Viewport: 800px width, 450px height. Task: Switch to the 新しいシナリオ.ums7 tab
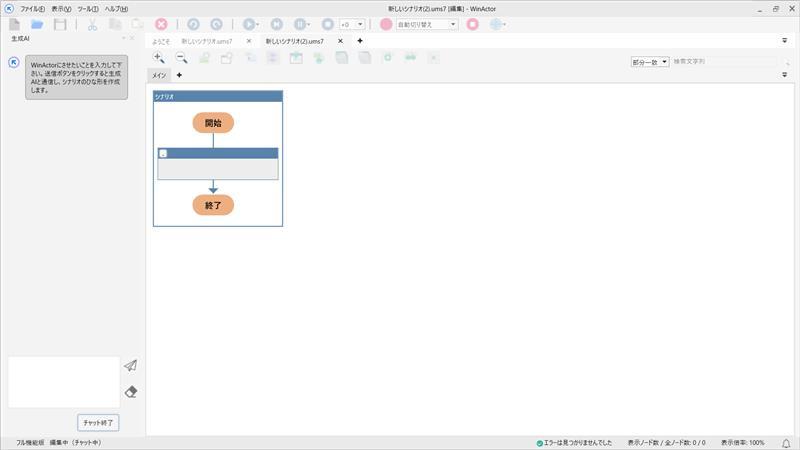coord(207,41)
